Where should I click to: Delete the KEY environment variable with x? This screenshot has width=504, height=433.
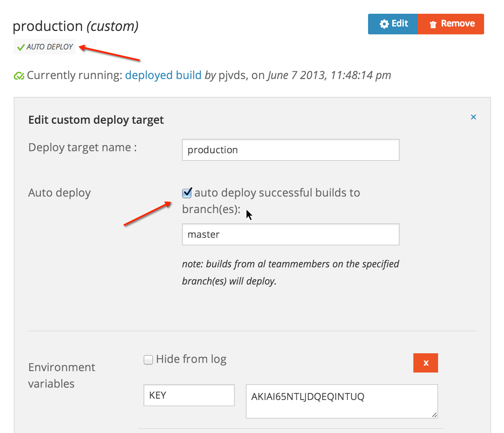point(426,363)
